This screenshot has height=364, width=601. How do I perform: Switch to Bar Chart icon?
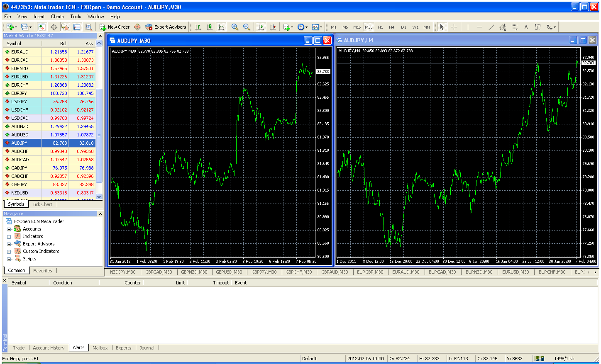(198, 27)
